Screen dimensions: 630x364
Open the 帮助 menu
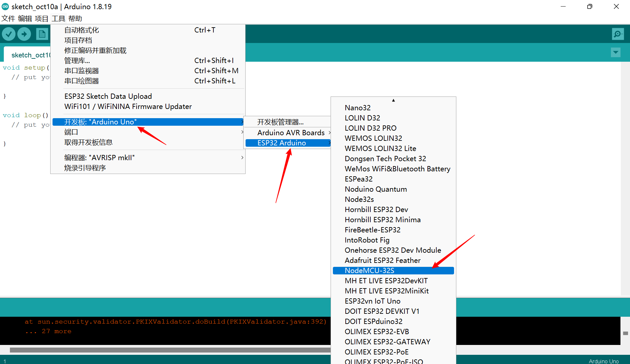tap(75, 19)
